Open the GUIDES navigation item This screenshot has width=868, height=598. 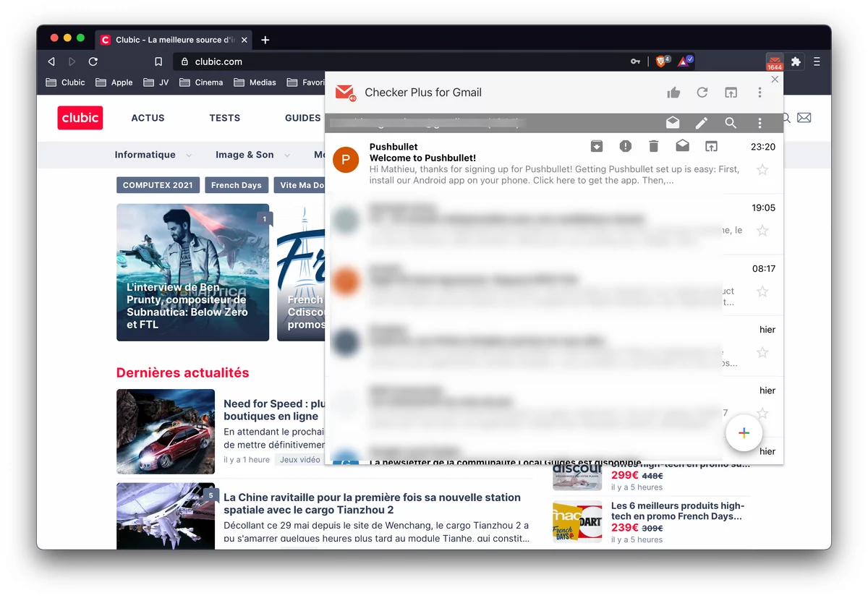tap(302, 118)
